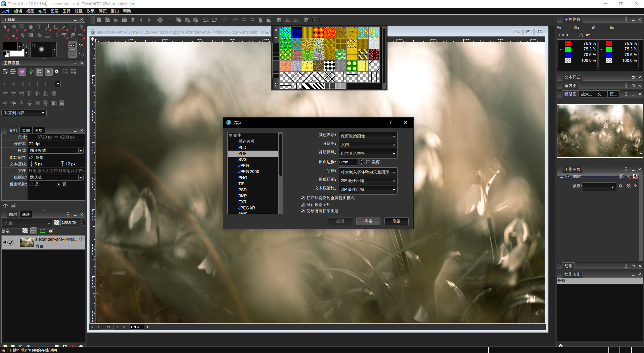Open the 颜色表示 dropdown showing 保留原始图像

[x=367, y=136]
